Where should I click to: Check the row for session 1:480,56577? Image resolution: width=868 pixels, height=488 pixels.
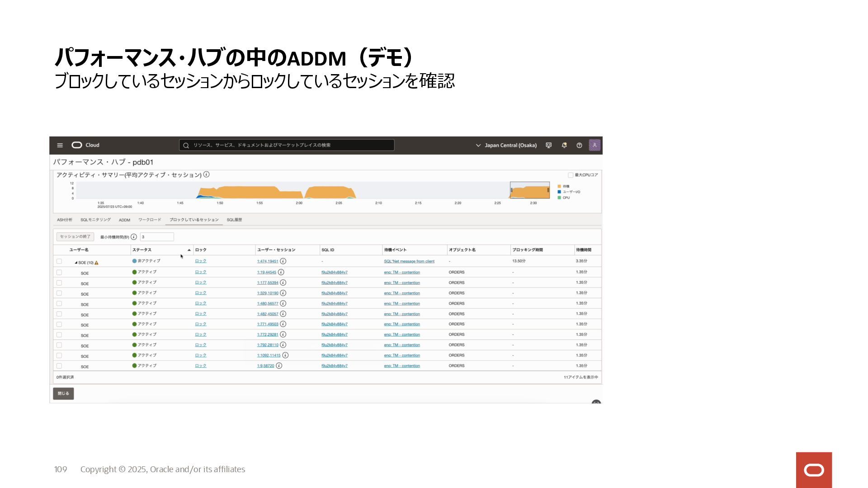pos(59,304)
